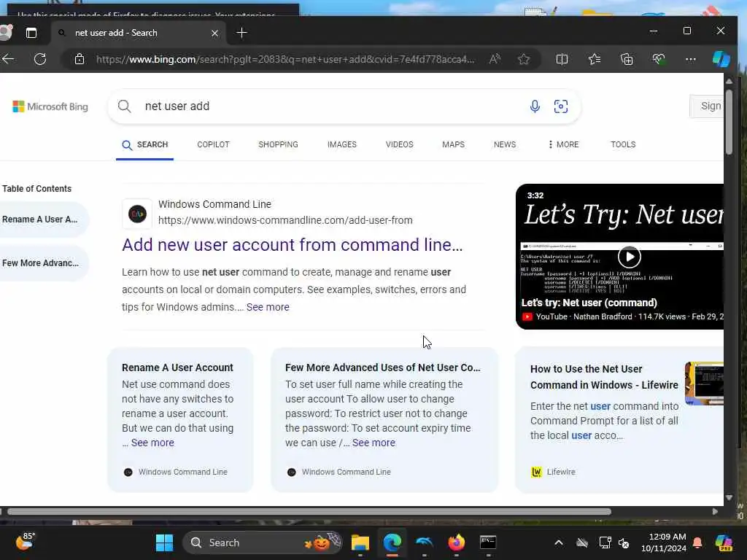Open clock showing 12:09 AM
The image size is (747, 560).
click(663, 542)
